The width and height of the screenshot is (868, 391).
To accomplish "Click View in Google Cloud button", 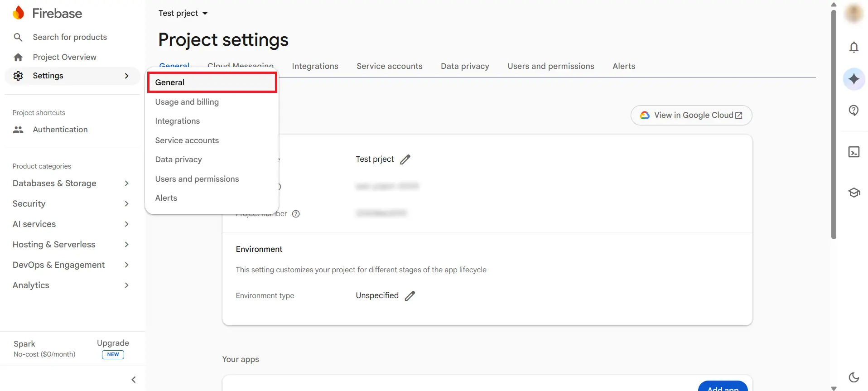I will click(691, 115).
